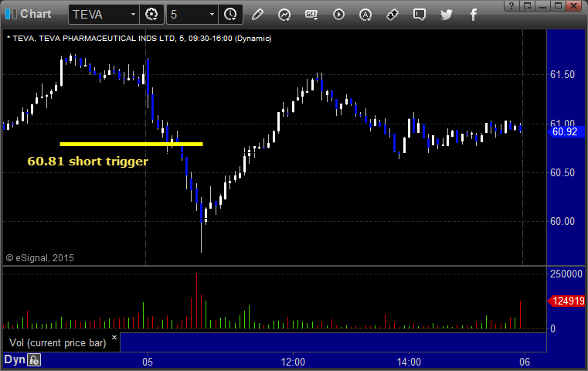Share the chart via the Twitter icon
Viewport: 588px width, 371px height.
point(447,15)
